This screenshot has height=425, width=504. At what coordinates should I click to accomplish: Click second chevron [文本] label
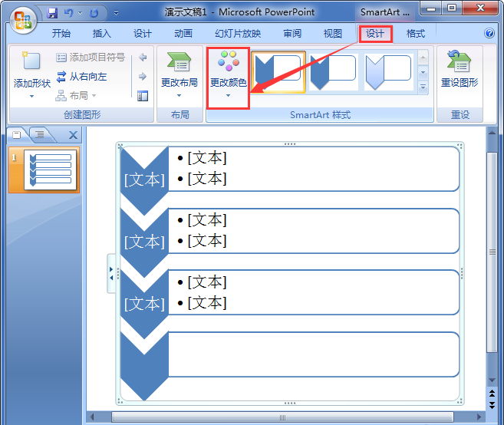tap(144, 242)
